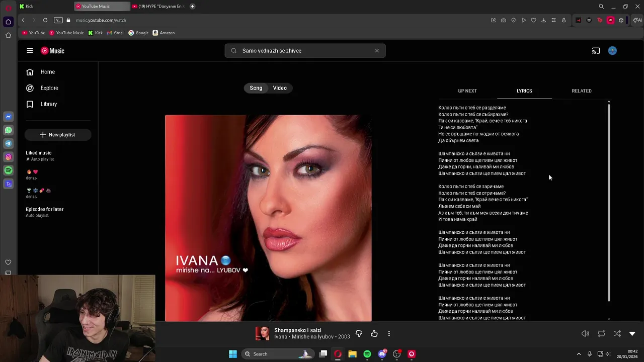Image resolution: width=644 pixels, height=362 pixels.
Task: Open the Opera sidebar bookmarks star icon
Action: [x=8, y=36]
